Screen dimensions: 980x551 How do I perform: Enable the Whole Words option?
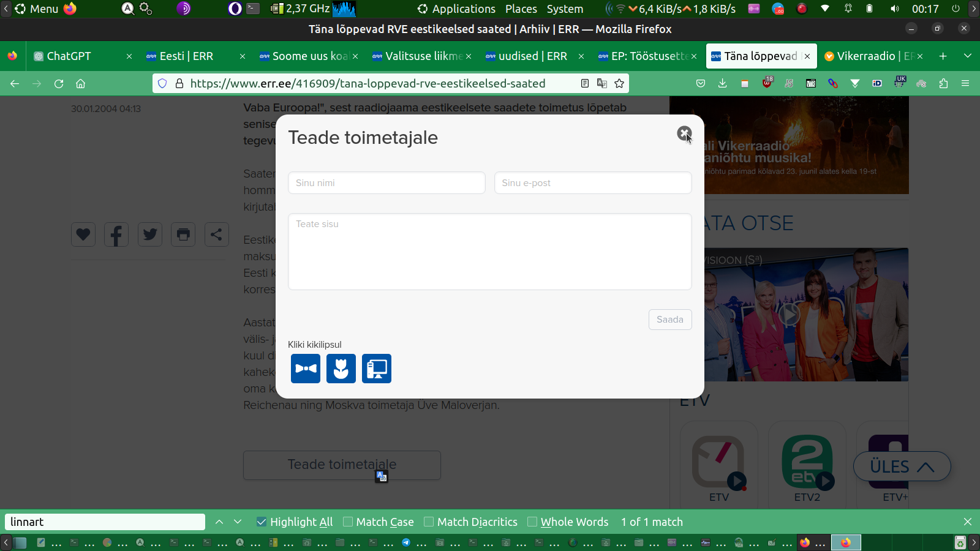coord(532,522)
